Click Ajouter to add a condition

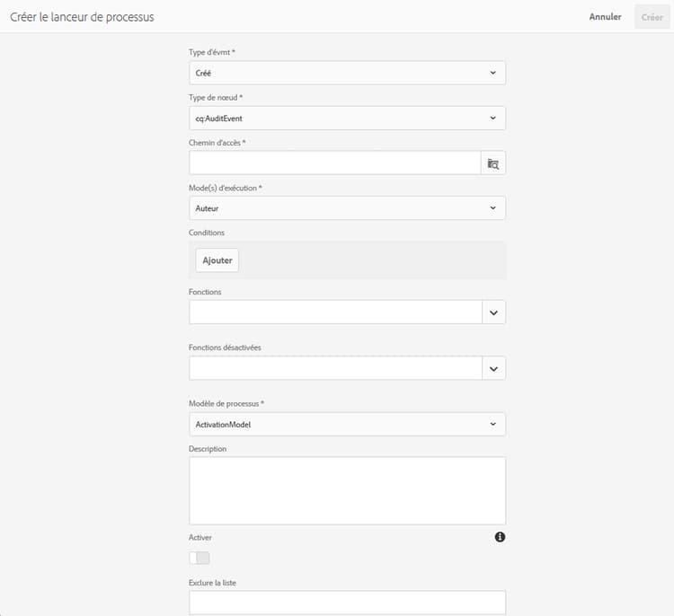[x=217, y=260]
